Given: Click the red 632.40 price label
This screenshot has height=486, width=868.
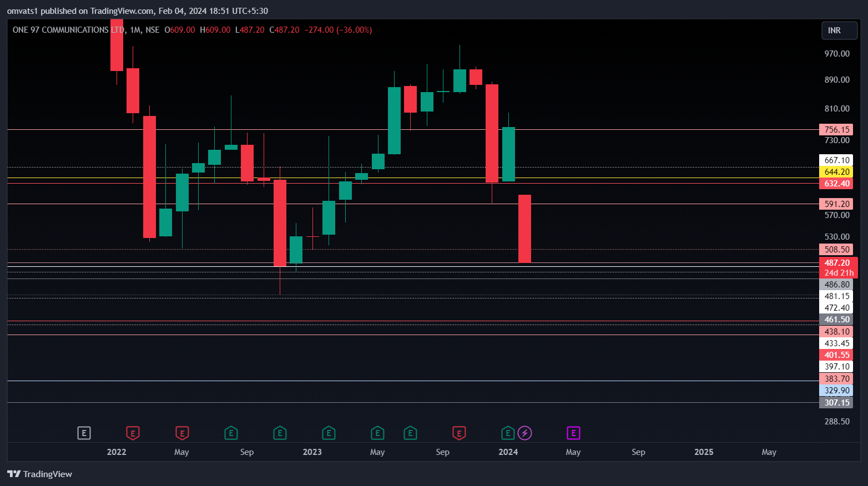Looking at the screenshot, I should [836, 184].
